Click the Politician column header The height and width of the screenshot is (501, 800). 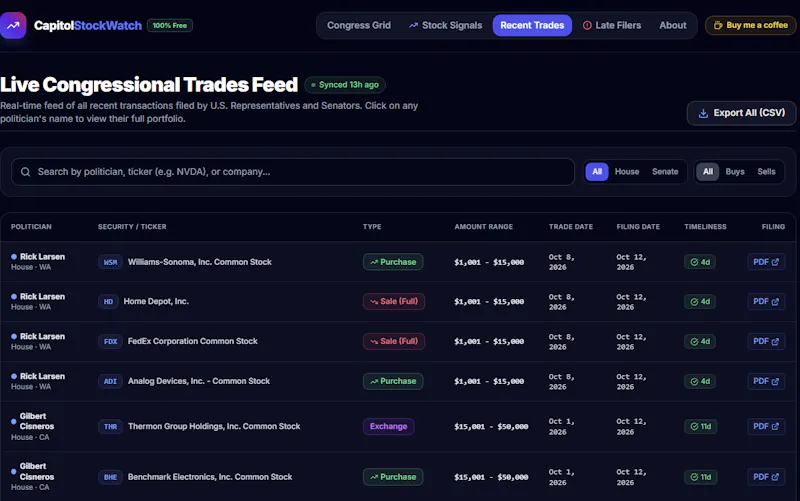tap(31, 227)
